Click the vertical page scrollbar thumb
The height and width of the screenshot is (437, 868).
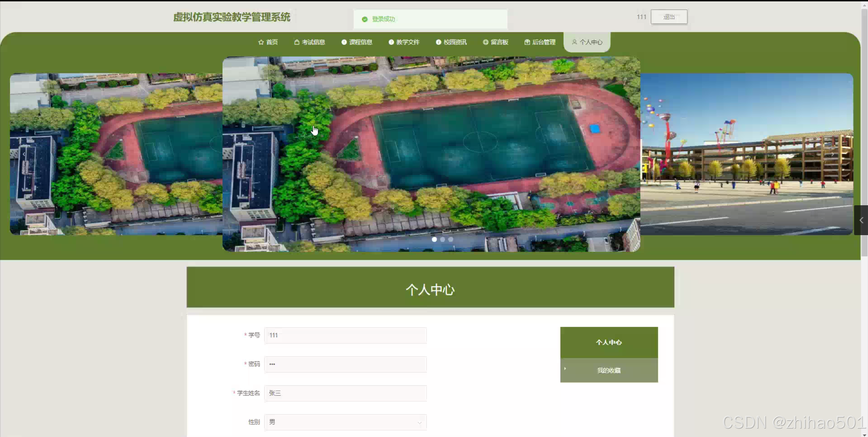[864, 132]
